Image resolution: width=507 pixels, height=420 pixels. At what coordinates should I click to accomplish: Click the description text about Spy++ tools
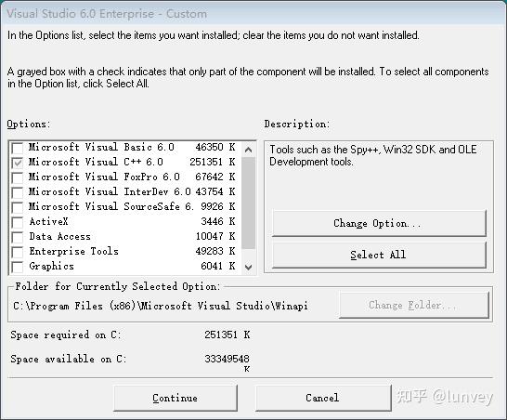372,155
